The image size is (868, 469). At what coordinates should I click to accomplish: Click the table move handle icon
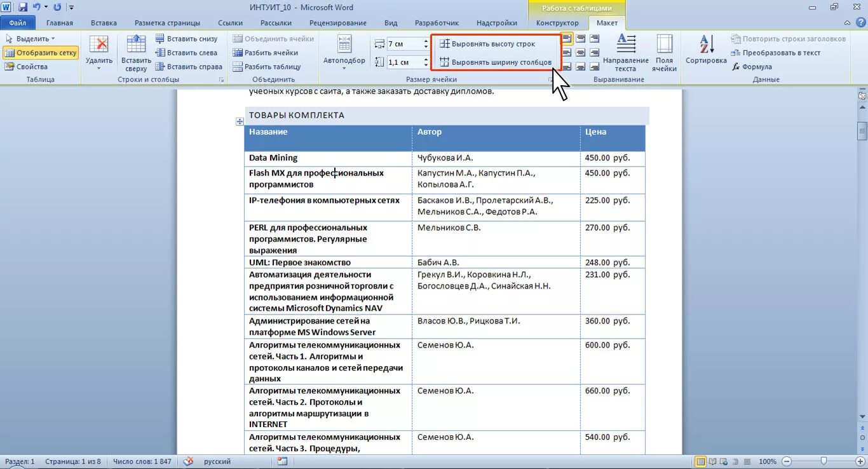coord(240,122)
